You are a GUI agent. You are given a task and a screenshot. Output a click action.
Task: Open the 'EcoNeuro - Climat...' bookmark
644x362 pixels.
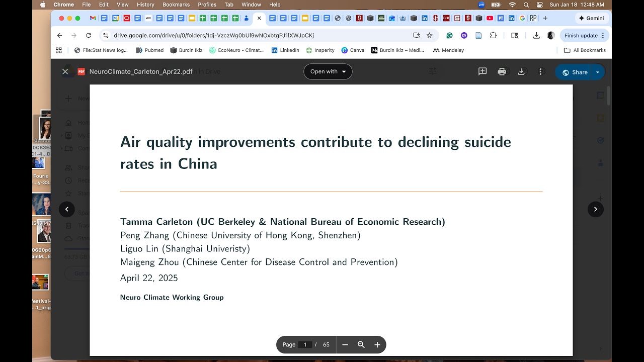pyautogui.click(x=237, y=50)
